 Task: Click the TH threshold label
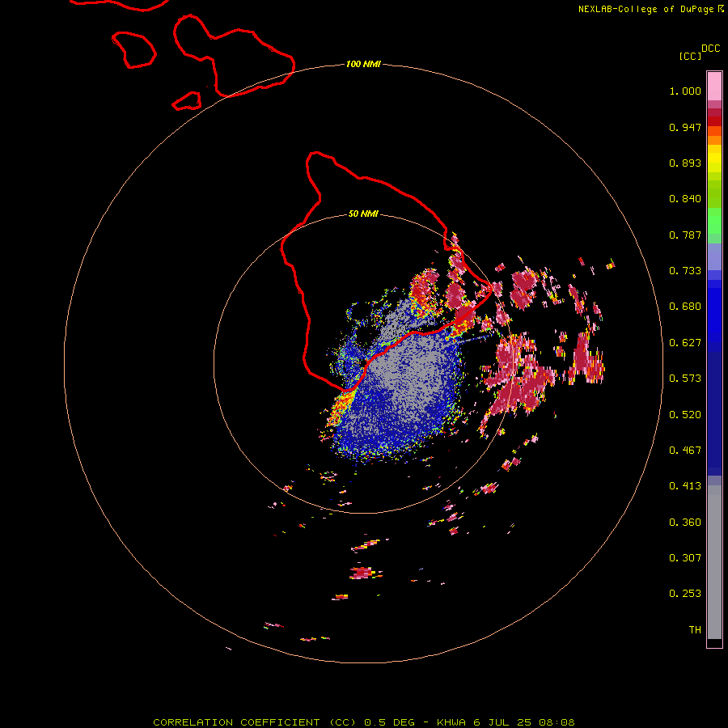695,630
